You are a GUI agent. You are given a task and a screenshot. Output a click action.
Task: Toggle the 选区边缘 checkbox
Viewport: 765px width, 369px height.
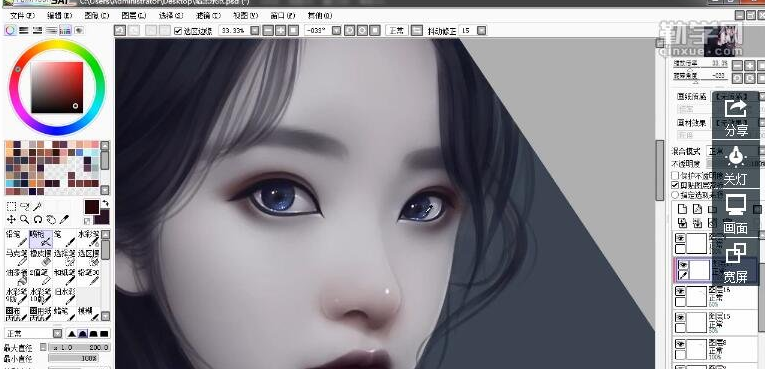pos(178,31)
